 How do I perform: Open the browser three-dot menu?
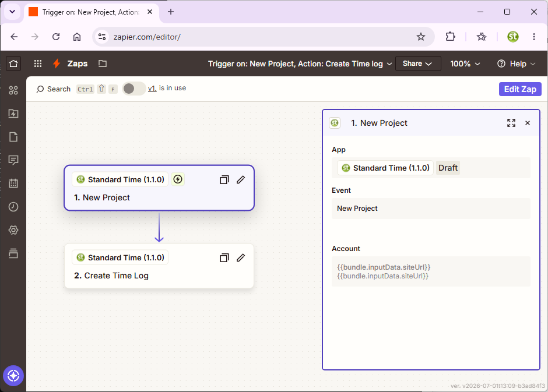[533, 37]
